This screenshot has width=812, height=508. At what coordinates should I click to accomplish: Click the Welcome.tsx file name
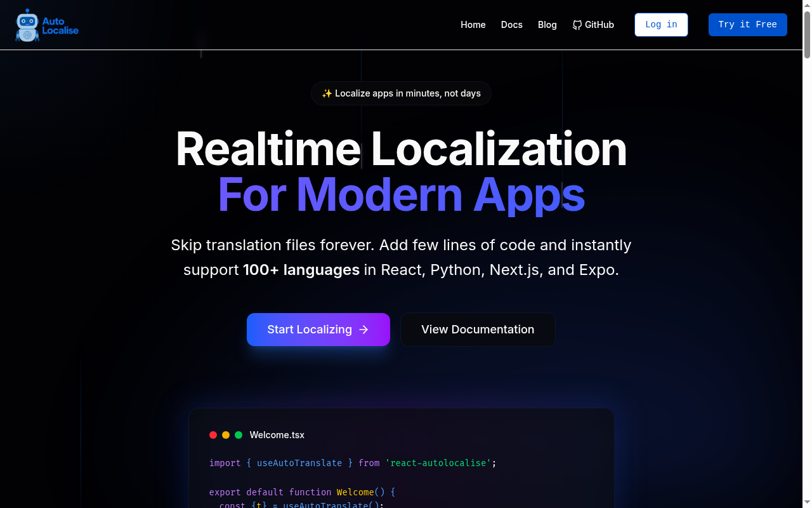(x=277, y=435)
